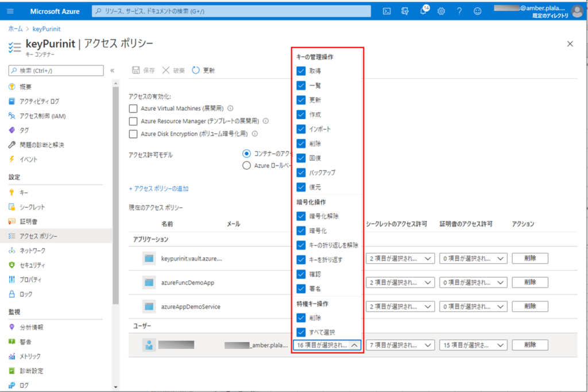This screenshot has height=392, width=588.
Task: Open Cloud Shell from the top bar
Action: pos(386,11)
